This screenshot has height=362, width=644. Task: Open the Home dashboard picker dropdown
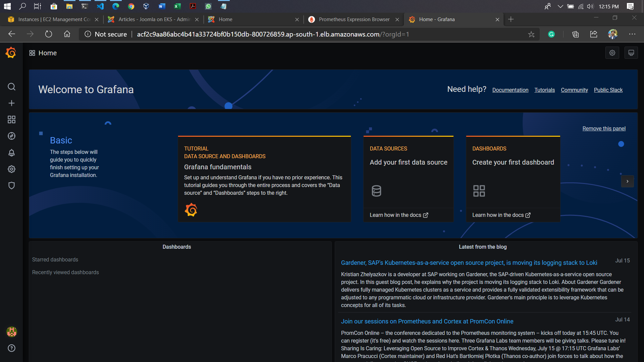pyautogui.click(x=43, y=53)
